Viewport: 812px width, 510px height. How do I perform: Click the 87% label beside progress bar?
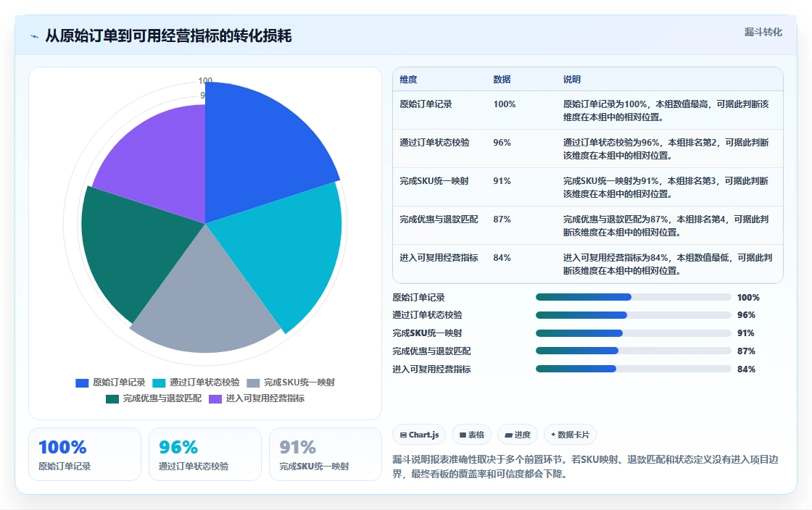[746, 351]
